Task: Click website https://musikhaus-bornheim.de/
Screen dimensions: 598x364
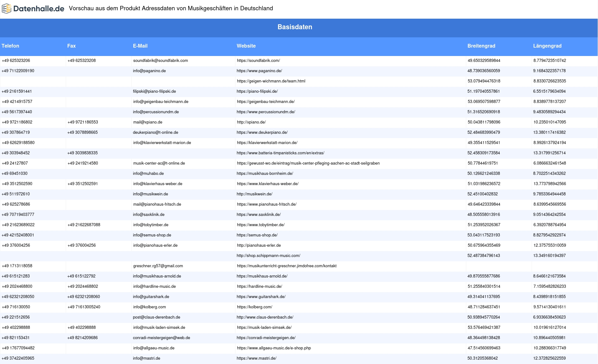Action: (x=265, y=174)
